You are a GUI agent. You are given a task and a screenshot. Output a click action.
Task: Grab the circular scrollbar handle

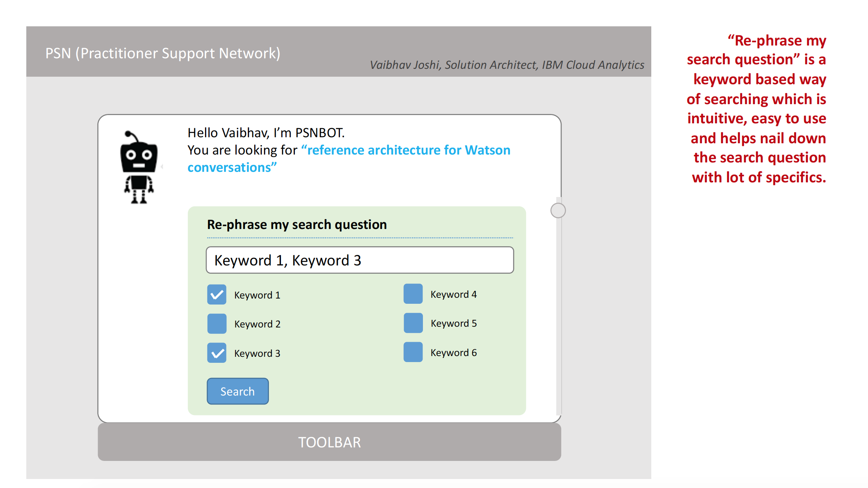pyautogui.click(x=558, y=211)
